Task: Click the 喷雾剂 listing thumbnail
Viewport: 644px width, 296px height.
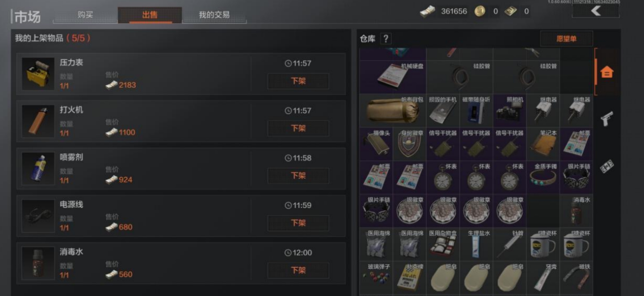Action: click(38, 168)
